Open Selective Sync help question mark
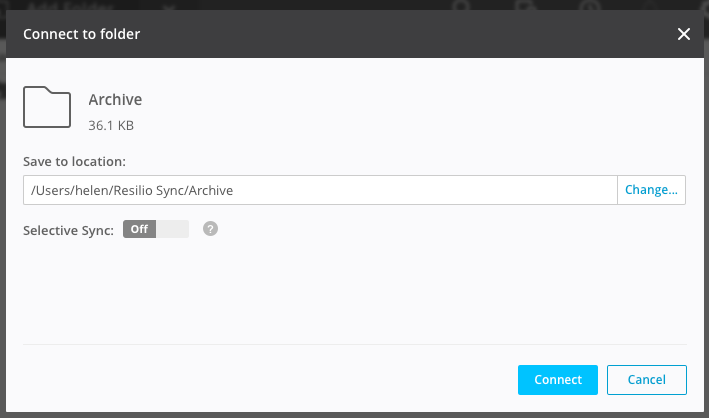Viewport: 709px width, 418px height. point(210,229)
